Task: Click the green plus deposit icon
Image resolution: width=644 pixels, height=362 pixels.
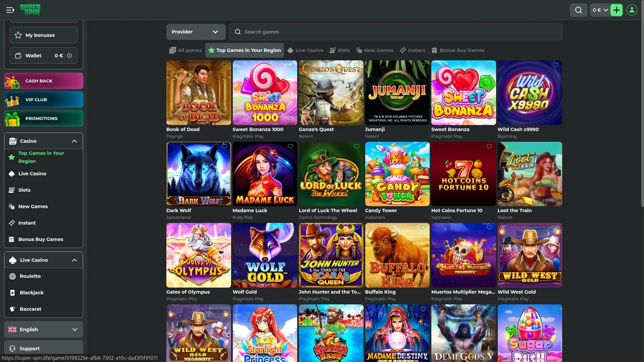Action: pyautogui.click(x=616, y=10)
